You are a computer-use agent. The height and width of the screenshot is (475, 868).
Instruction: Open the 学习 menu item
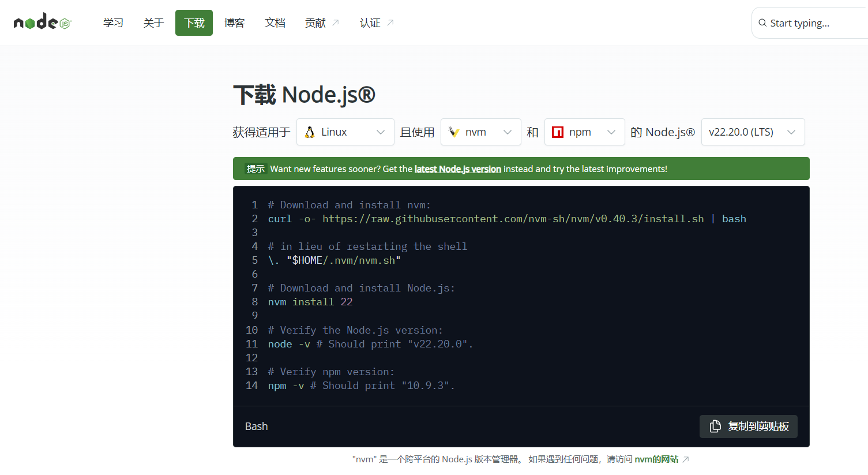[113, 23]
